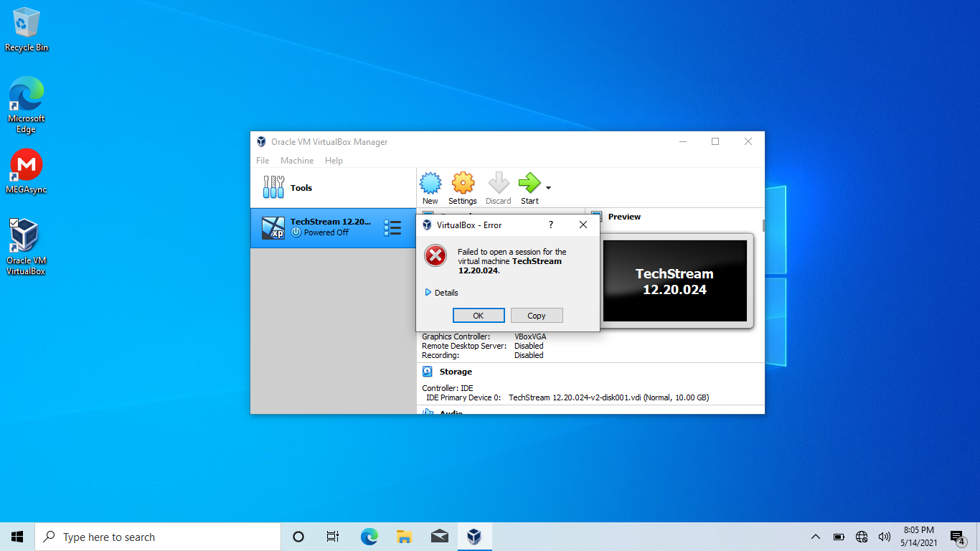Open the Help menu
The height and width of the screenshot is (551, 980).
(334, 161)
